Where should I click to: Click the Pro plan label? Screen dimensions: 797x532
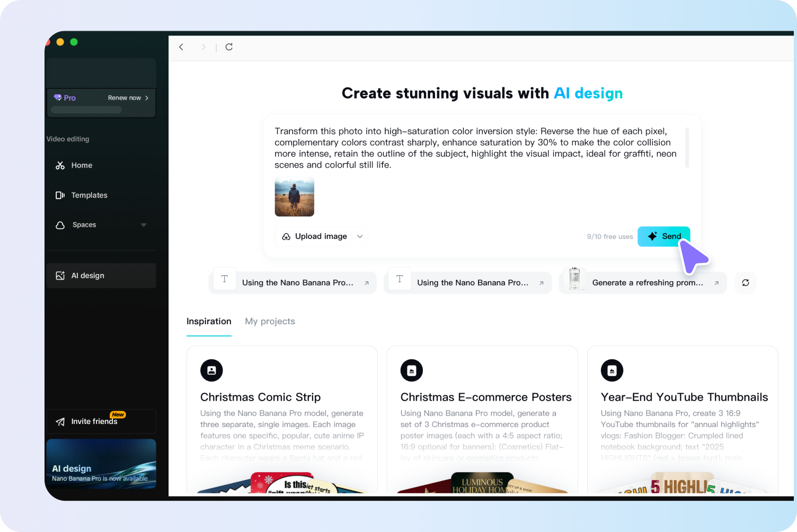(69, 98)
